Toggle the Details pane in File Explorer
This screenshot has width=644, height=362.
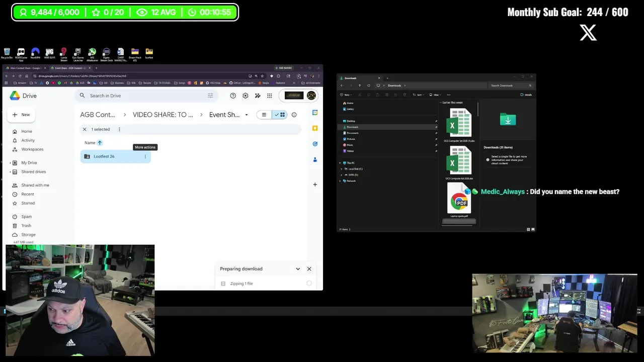tap(527, 95)
